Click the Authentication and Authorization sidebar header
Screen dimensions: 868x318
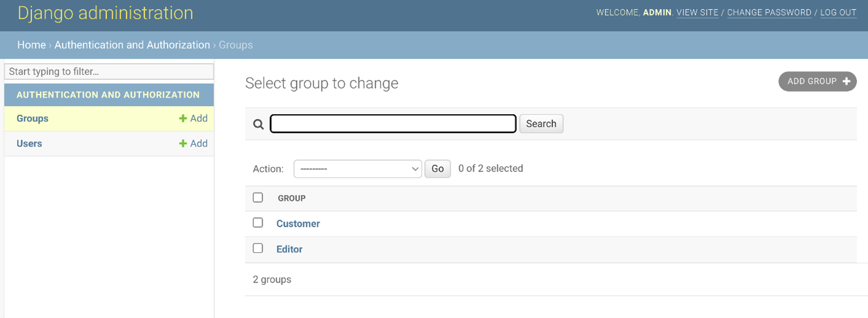pos(108,95)
